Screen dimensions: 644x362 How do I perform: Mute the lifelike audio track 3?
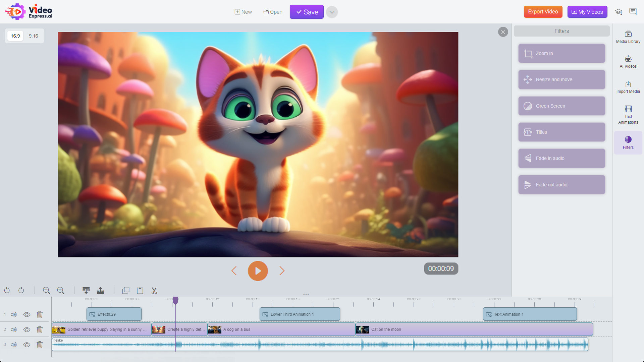tap(13, 345)
